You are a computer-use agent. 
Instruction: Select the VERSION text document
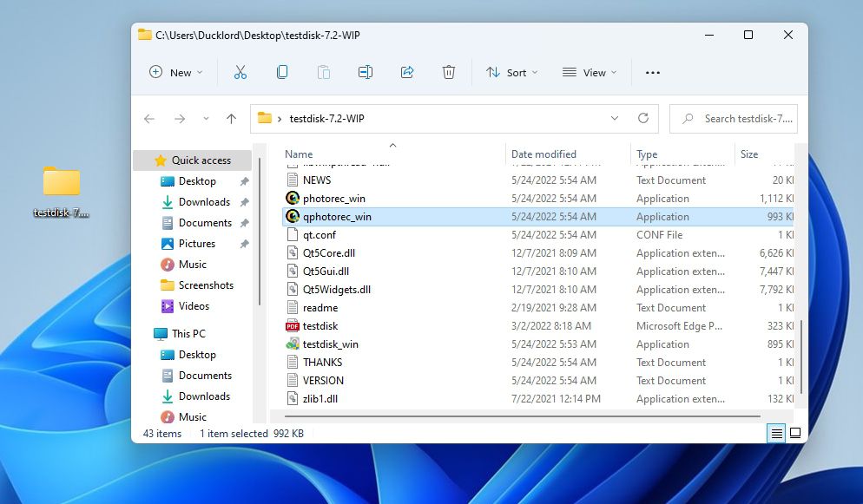[322, 380]
